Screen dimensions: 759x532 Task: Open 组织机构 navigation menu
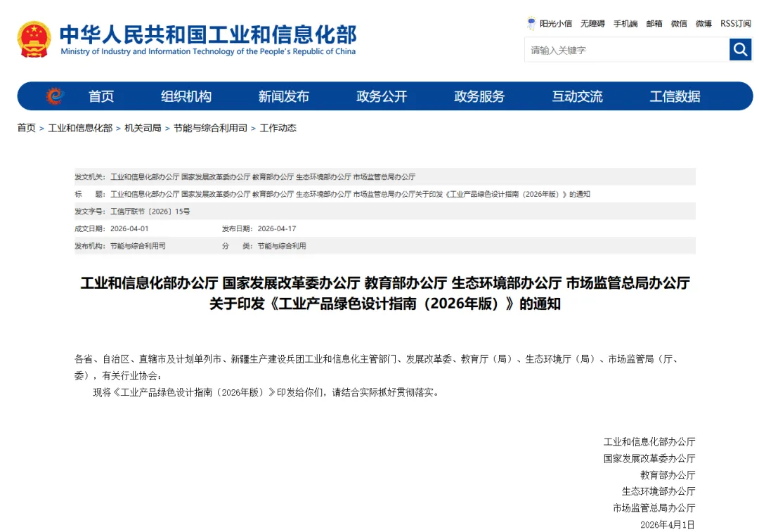point(186,96)
